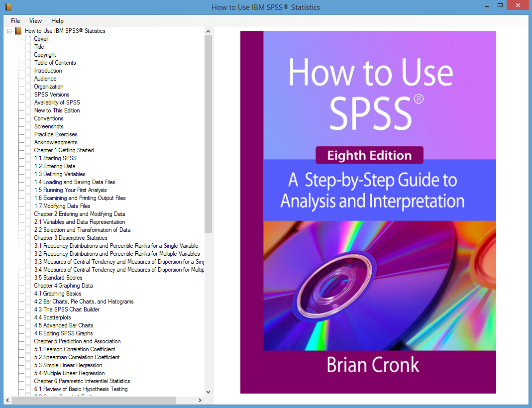The height and width of the screenshot is (408, 532).
Task: Open 2.2 Selection and Transformation of Data
Action: coord(82,230)
